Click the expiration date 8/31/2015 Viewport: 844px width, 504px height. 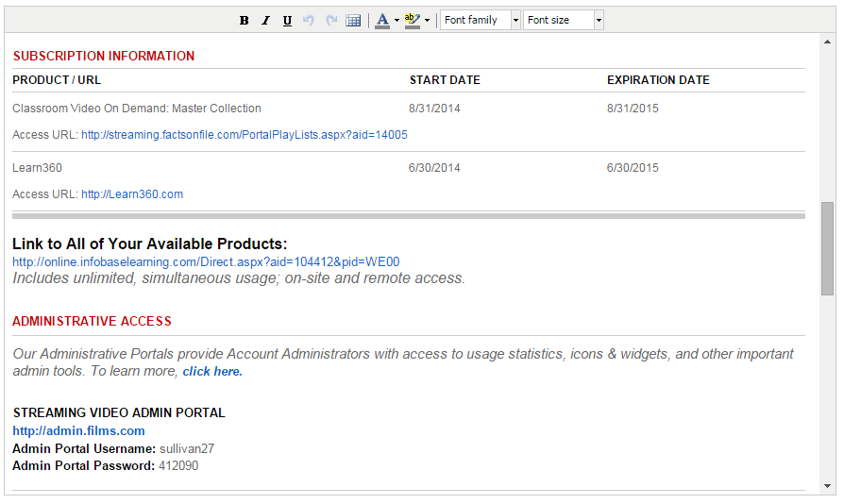tap(633, 109)
